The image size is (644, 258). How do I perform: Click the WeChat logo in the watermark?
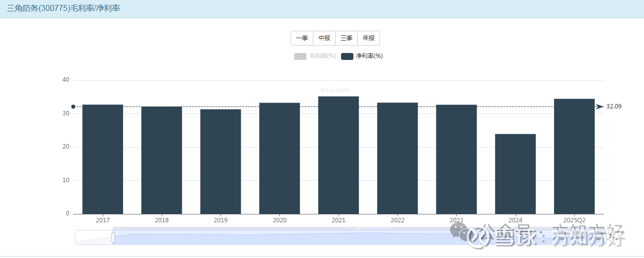click(458, 232)
